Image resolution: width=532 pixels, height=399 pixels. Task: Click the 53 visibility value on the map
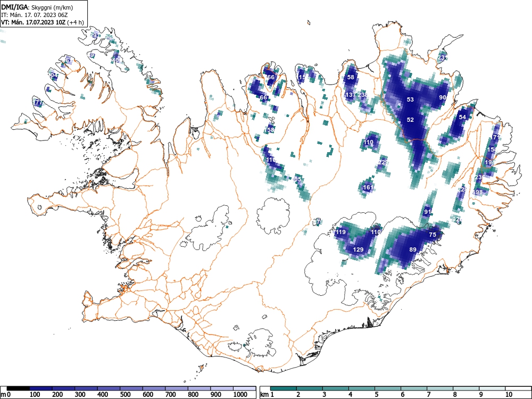(x=410, y=99)
